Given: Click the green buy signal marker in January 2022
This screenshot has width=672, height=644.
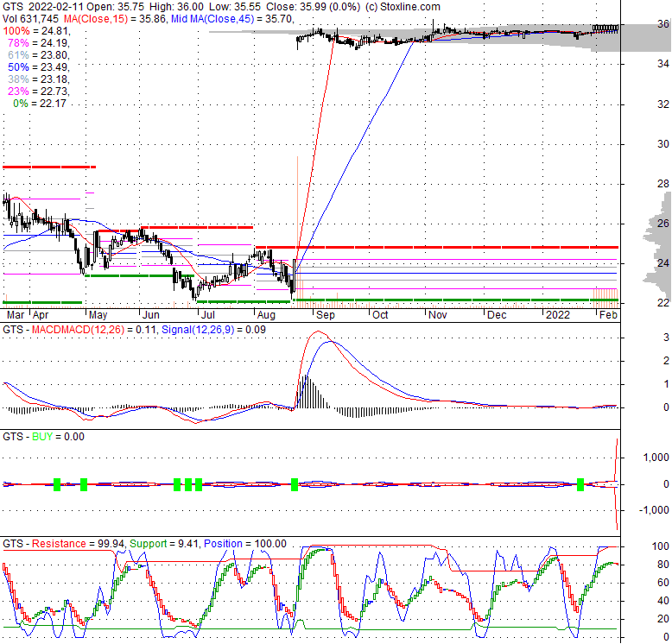Looking at the screenshot, I should click(x=580, y=484).
